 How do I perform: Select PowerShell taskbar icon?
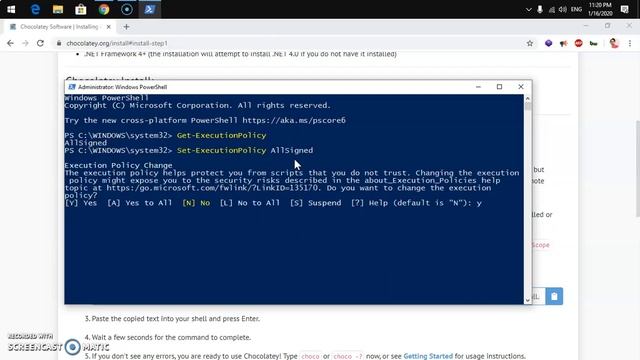point(149,9)
